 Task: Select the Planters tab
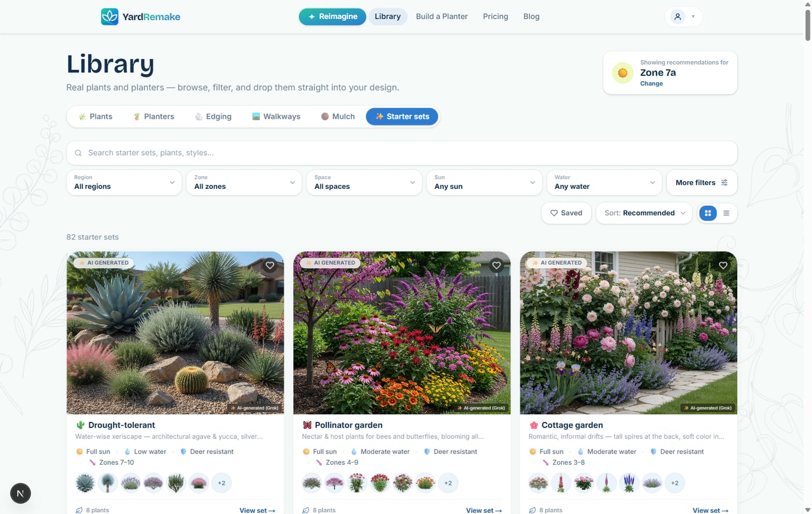(x=154, y=116)
